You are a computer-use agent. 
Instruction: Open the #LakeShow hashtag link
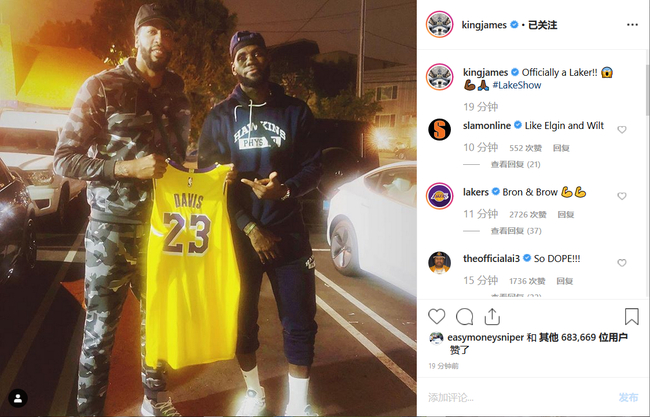(517, 85)
